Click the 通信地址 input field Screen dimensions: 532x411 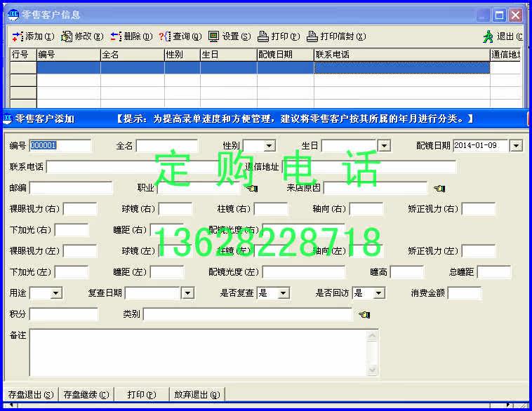pyautogui.click(x=369, y=167)
